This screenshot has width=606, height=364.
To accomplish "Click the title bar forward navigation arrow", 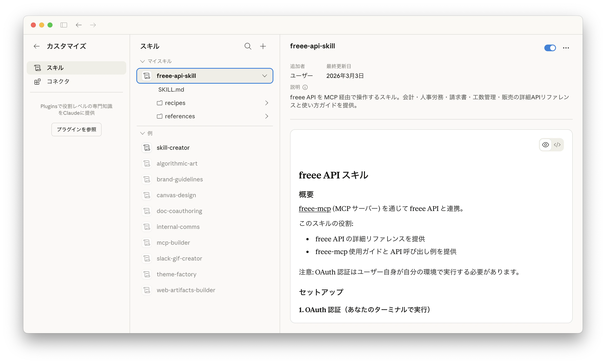I will point(93,25).
